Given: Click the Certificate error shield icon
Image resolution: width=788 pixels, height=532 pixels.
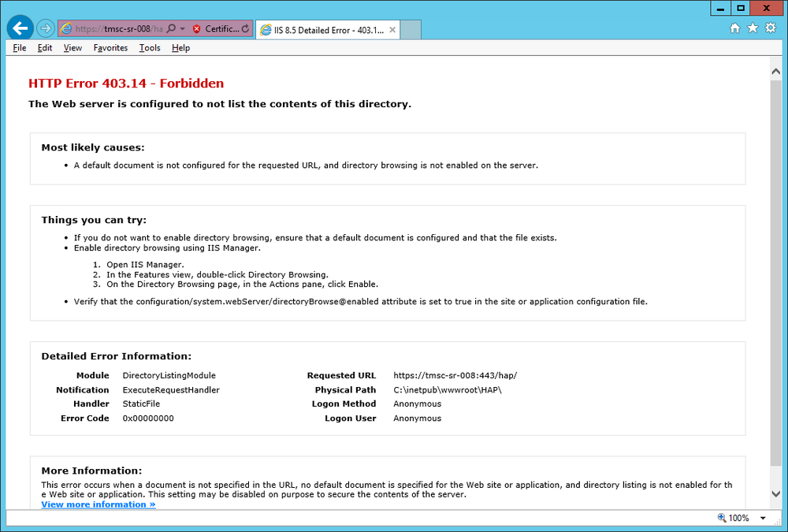Looking at the screenshot, I should click(196, 28).
